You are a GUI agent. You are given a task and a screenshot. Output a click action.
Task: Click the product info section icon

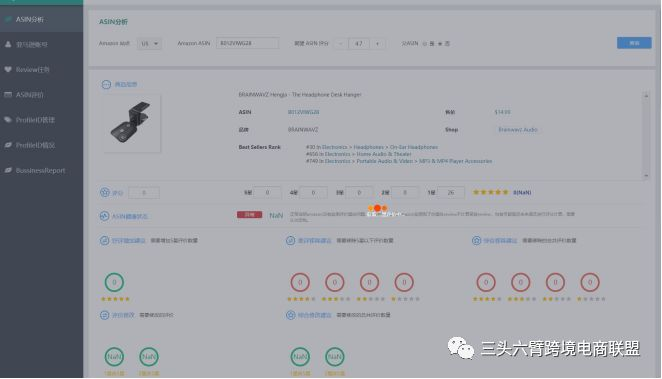(106, 84)
